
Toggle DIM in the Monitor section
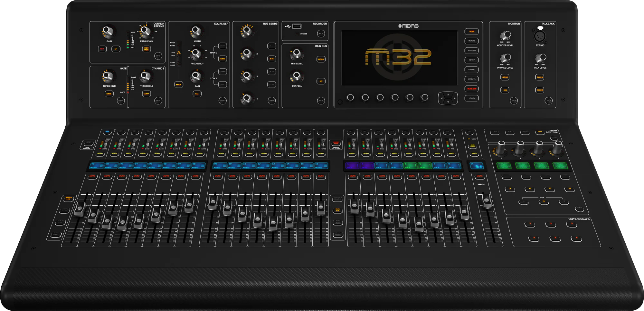click(505, 90)
